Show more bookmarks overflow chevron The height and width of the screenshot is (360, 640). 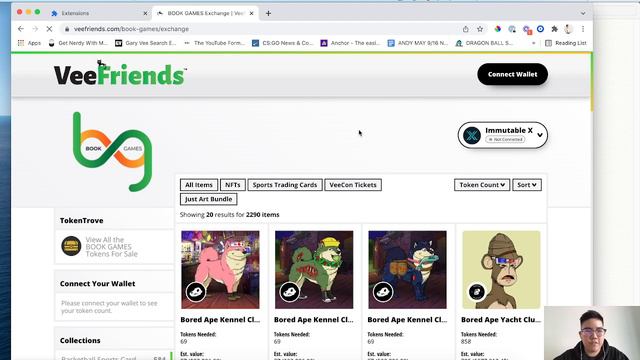(533, 43)
